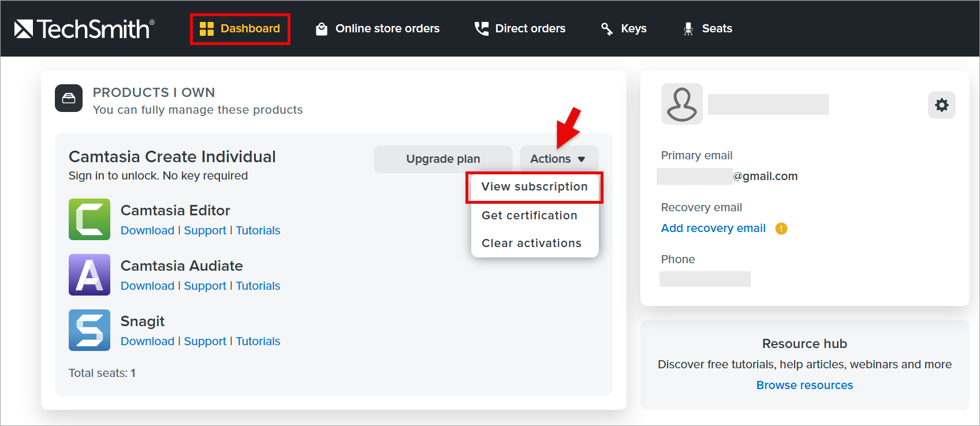Open Support for Camtasia Editor
Image resolution: width=980 pixels, height=426 pixels.
tap(205, 230)
